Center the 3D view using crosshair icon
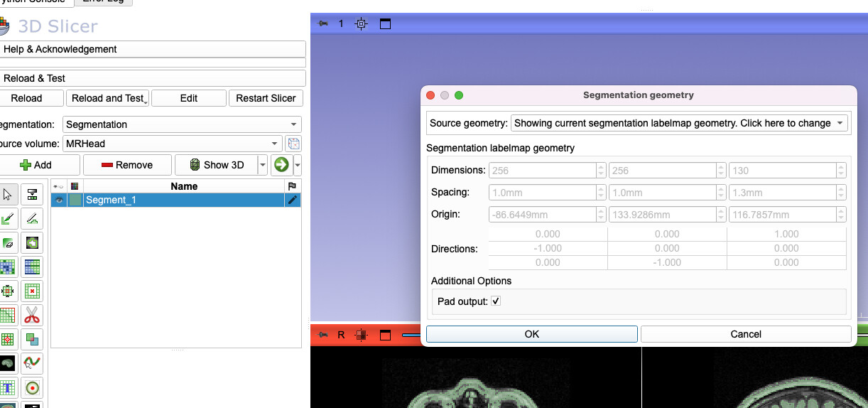Viewport: 868px width, 408px height. [361, 24]
